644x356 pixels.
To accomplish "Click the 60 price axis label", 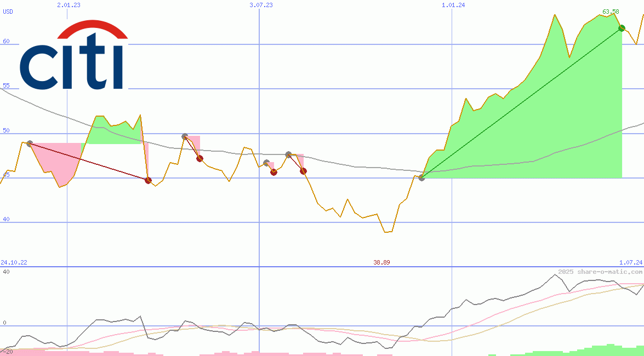I will click(7, 41).
